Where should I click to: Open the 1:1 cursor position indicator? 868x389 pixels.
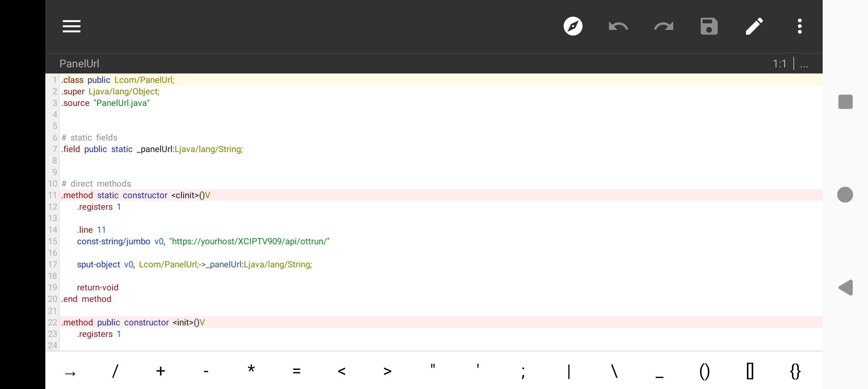[779, 64]
